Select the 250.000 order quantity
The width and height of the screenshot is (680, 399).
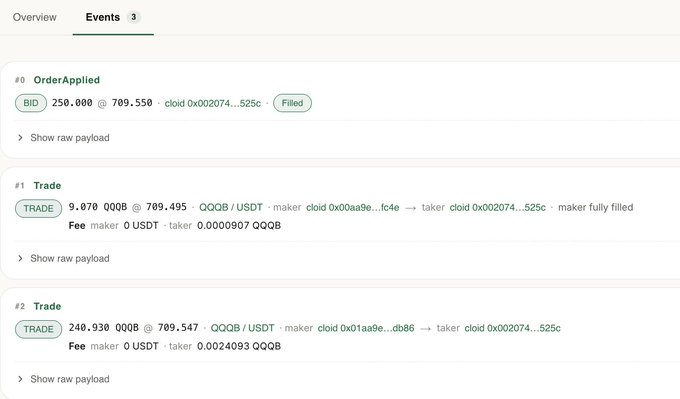tap(72, 103)
